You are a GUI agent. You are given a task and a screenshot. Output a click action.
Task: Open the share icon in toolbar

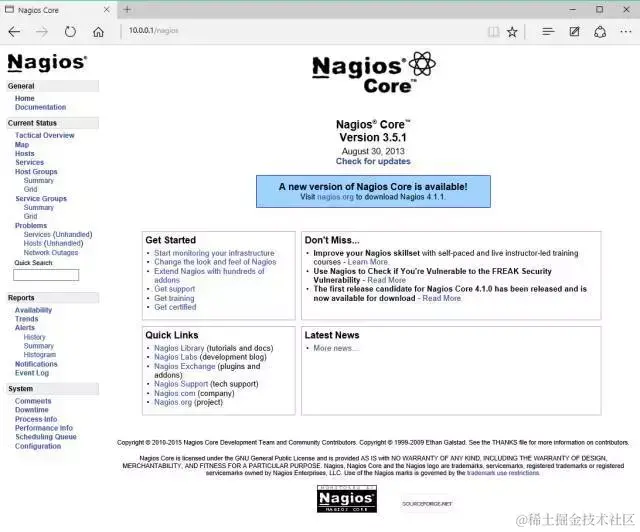click(600, 31)
